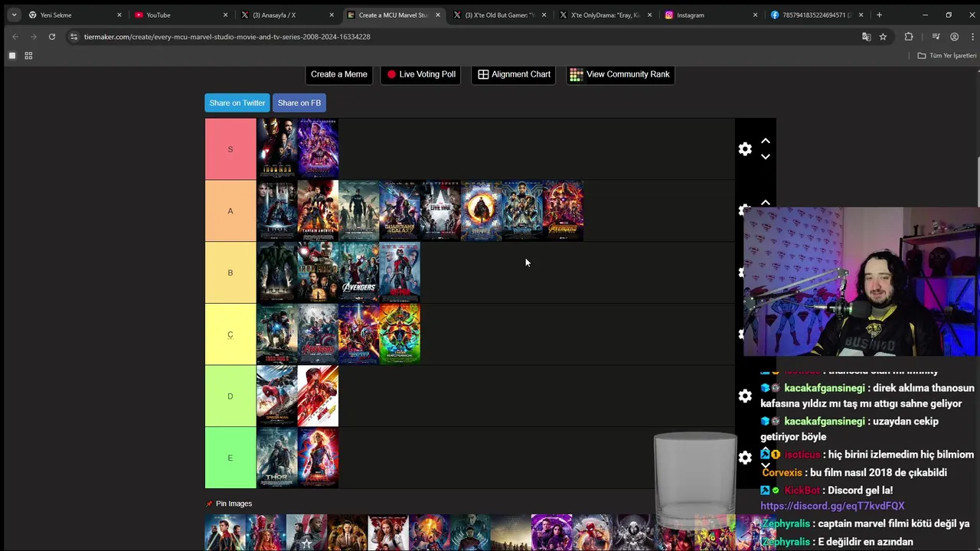Switch to the YouTube tab
Screen dimensions: 980x551
tap(181, 15)
